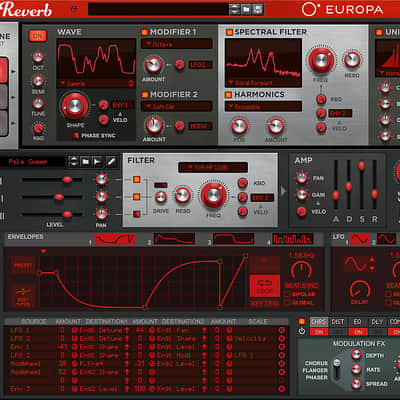Toggle the first engine filter routing button
The height and width of the screenshot is (400, 400).
pyautogui.click(x=136, y=179)
